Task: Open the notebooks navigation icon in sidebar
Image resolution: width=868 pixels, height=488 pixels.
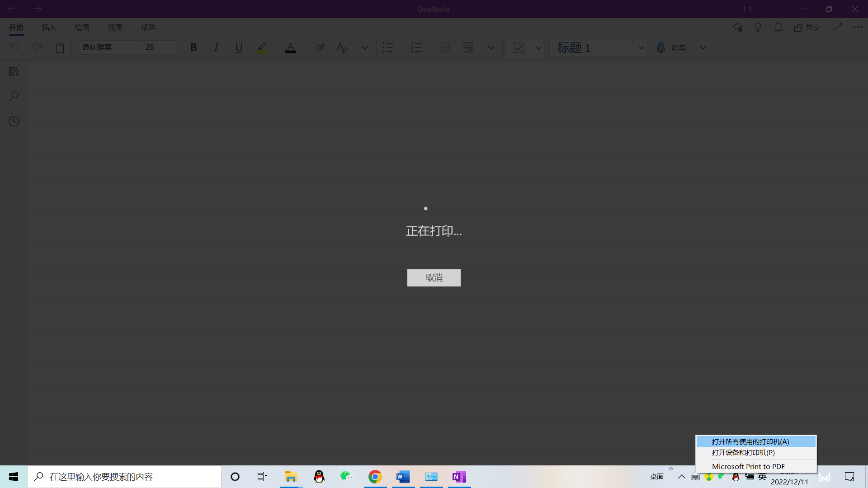Action: pyautogui.click(x=14, y=72)
